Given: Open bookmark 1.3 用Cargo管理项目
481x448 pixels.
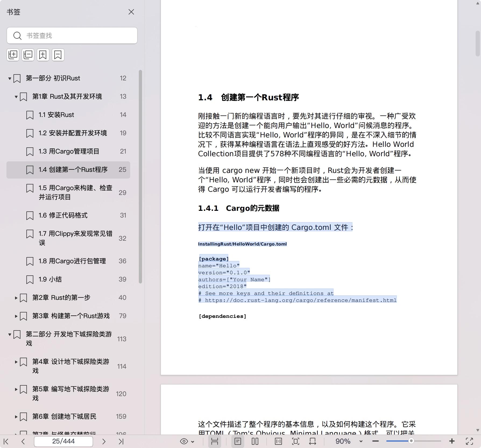Looking at the screenshot, I should (x=69, y=151).
